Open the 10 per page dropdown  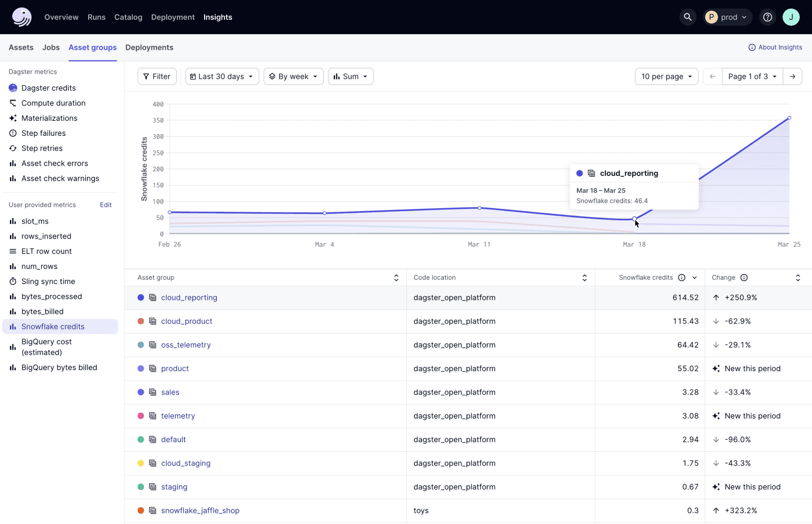pos(666,76)
